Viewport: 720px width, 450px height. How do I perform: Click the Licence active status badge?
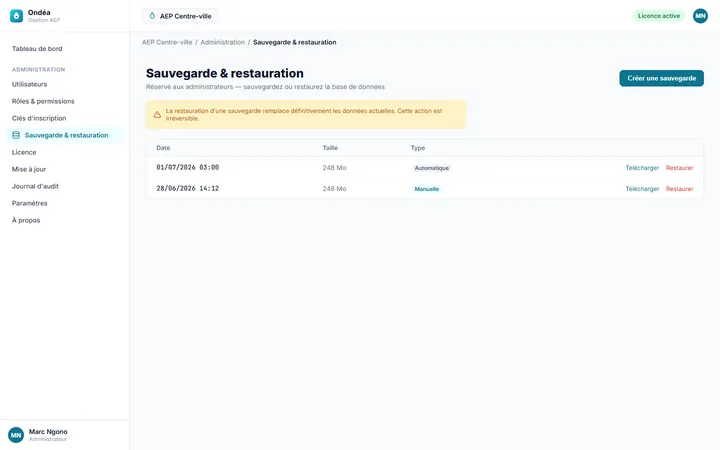[658, 16]
